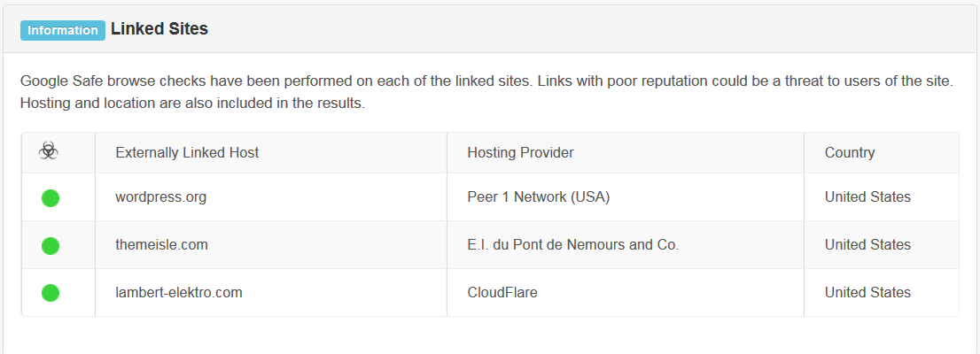The height and width of the screenshot is (354, 980).
Task: Click the Externally Linked Host column header
Action: click(187, 153)
